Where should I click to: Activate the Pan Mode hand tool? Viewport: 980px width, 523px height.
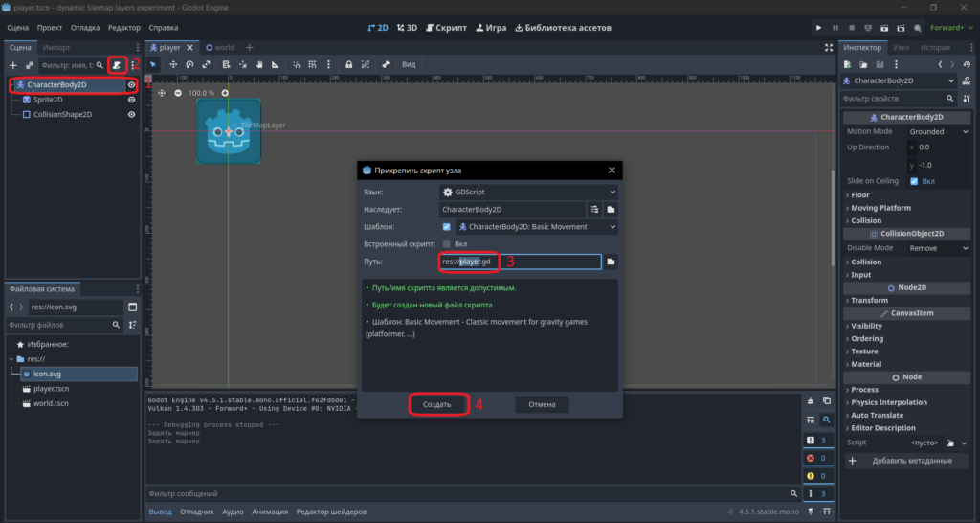click(x=258, y=64)
